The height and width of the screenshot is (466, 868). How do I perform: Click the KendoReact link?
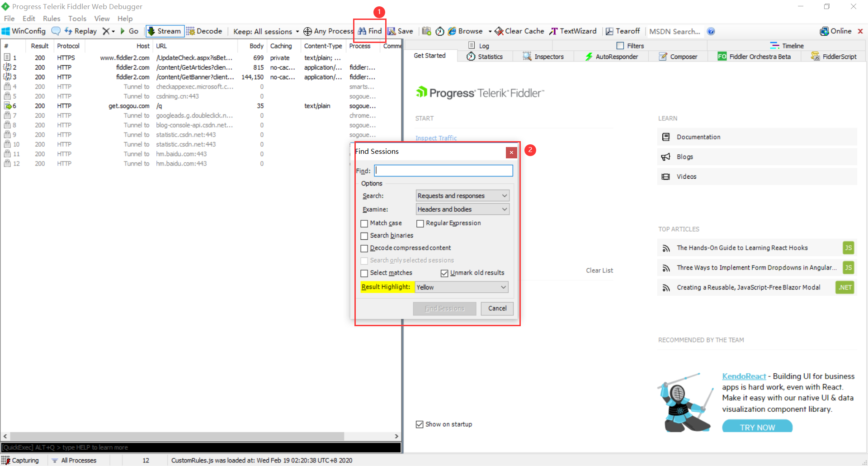click(744, 376)
